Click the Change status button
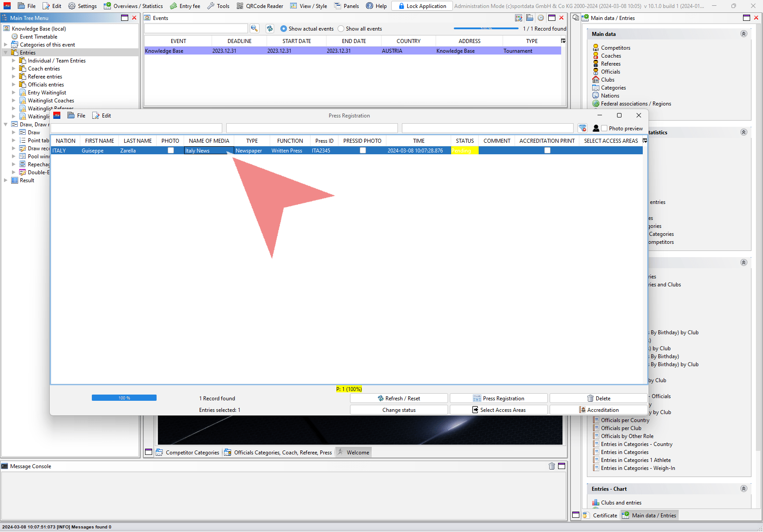This screenshot has height=532, width=763. 399,410
